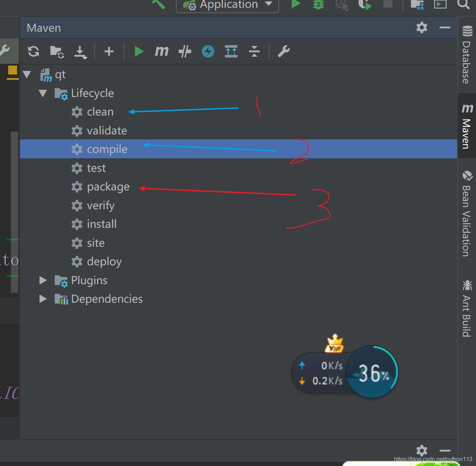This screenshot has height=466, width=476.
Task: Click Add Maven Projects plus icon
Action: [x=109, y=51]
